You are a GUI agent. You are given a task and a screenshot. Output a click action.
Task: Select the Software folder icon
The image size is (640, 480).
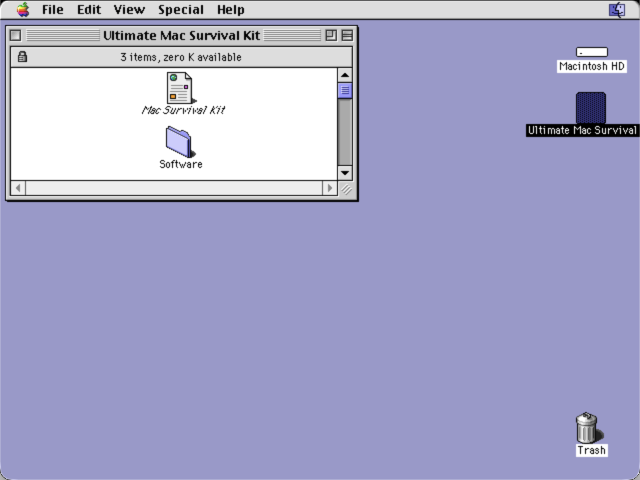(x=178, y=142)
